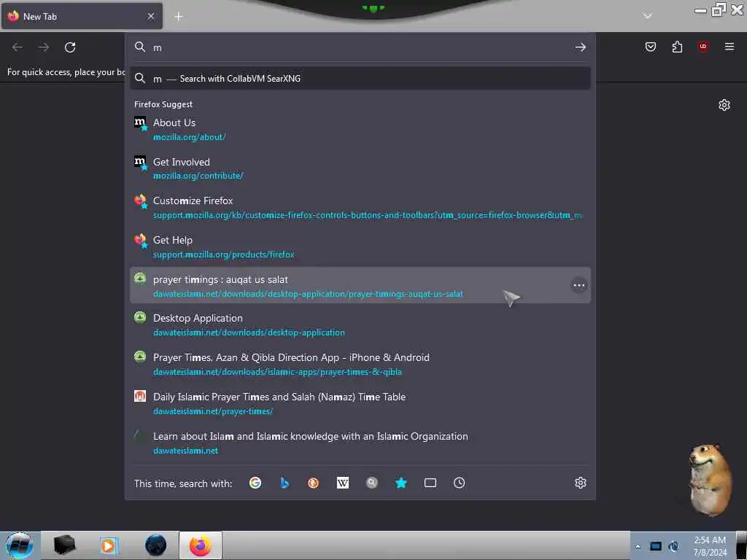Open the black box taskbar app

tap(64, 545)
